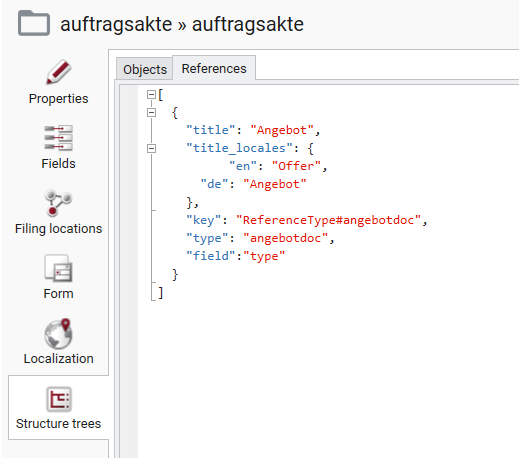Collapse the root array bracket fold marker
The height and width of the screenshot is (458, 519).
point(151,95)
